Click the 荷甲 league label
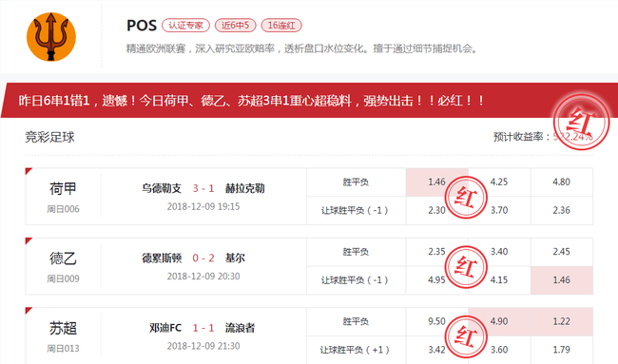This screenshot has width=618, height=364. (x=63, y=189)
